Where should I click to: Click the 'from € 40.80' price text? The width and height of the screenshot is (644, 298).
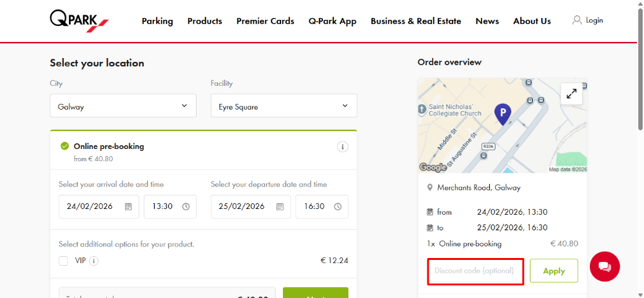[93, 159]
